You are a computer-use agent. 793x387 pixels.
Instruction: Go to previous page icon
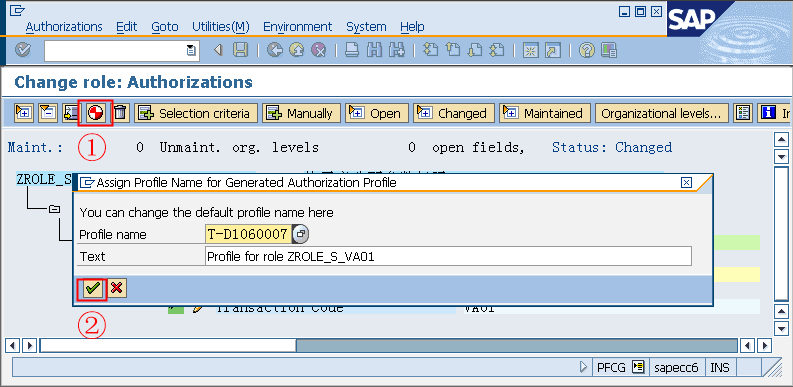453,50
